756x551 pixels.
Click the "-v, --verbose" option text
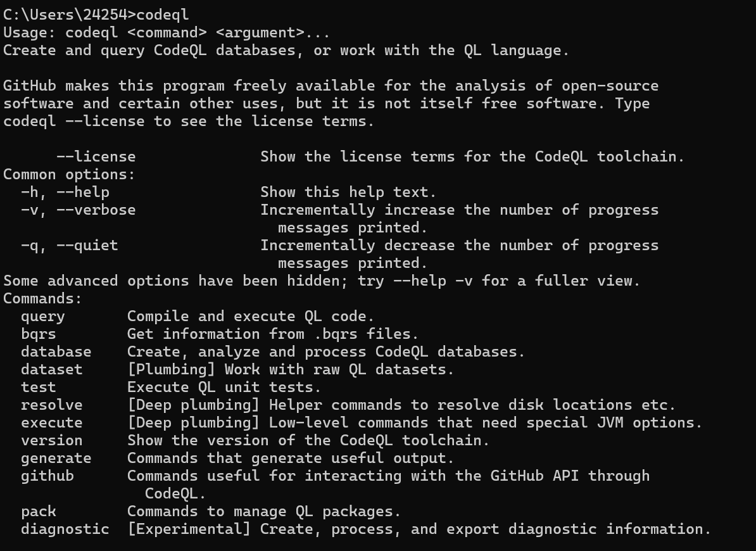(x=78, y=210)
